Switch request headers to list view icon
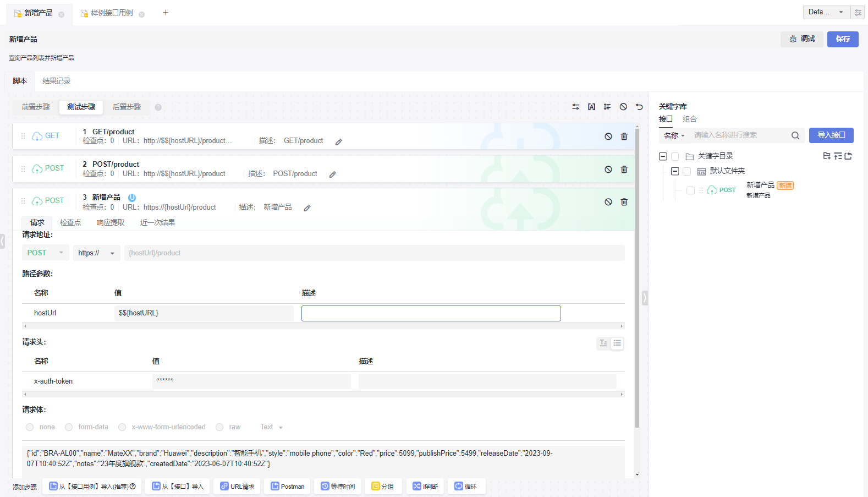Screen dimensions: 868x497 point(617,343)
